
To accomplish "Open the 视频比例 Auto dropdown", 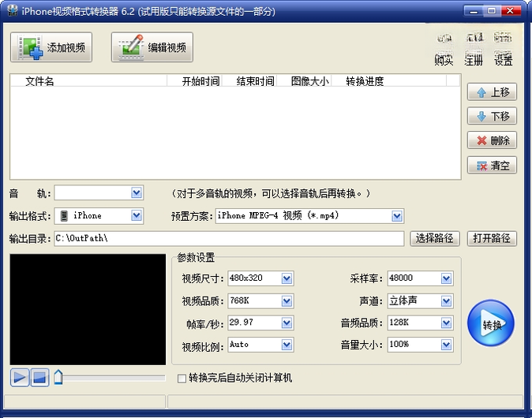I will [287, 345].
